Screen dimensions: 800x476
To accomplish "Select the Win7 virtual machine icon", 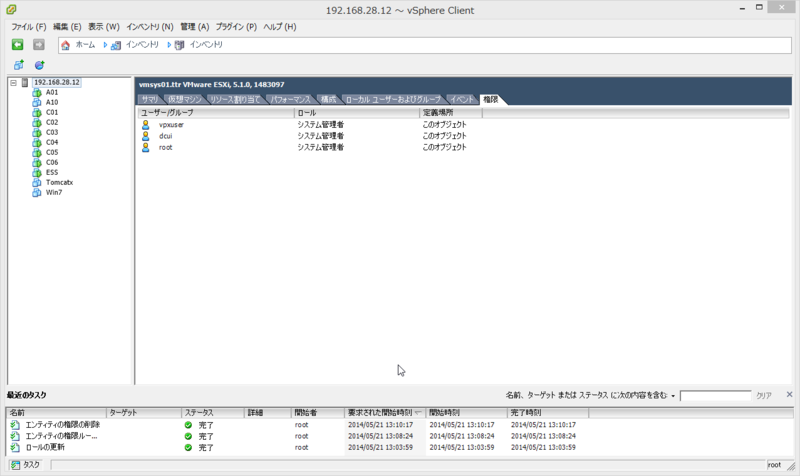I will tap(37, 192).
